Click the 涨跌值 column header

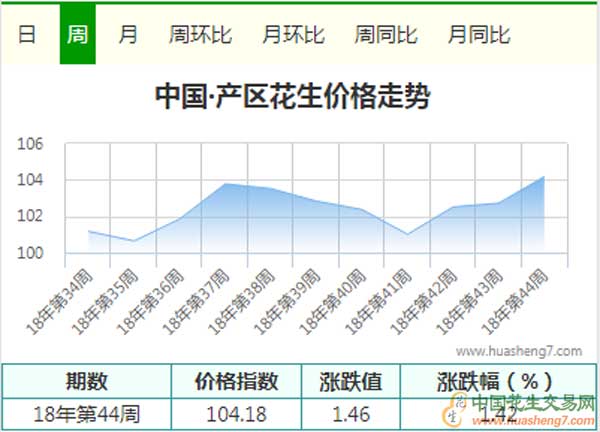click(x=351, y=381)
